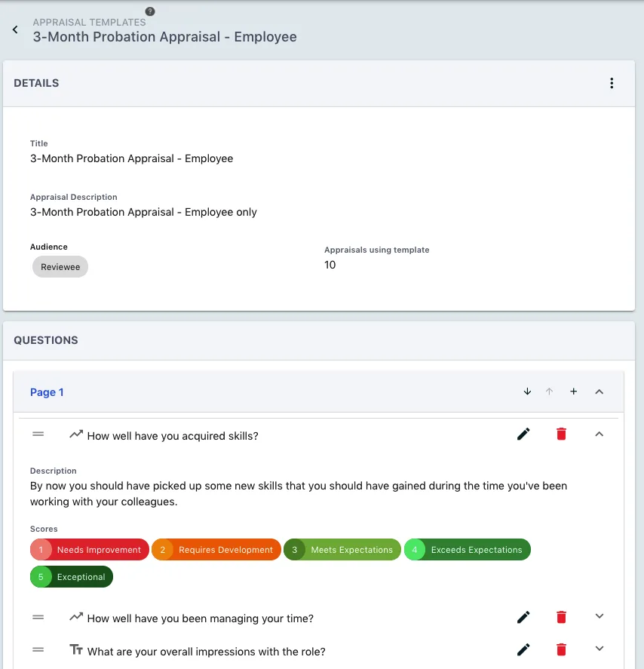
Task: Move Page 1 down with down arrow
Action: point(527,391)
